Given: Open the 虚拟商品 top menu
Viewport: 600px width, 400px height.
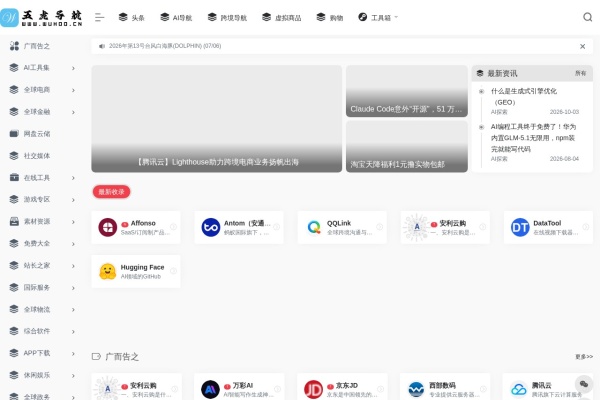Looking at the screenshot, I should point(282,18).
